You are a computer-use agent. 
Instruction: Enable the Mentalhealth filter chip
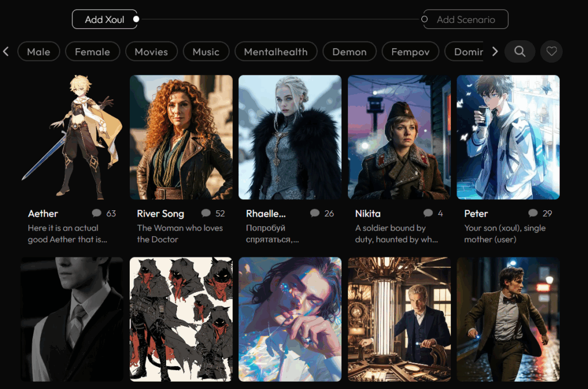pyautogui.click(x=276, y=52)
